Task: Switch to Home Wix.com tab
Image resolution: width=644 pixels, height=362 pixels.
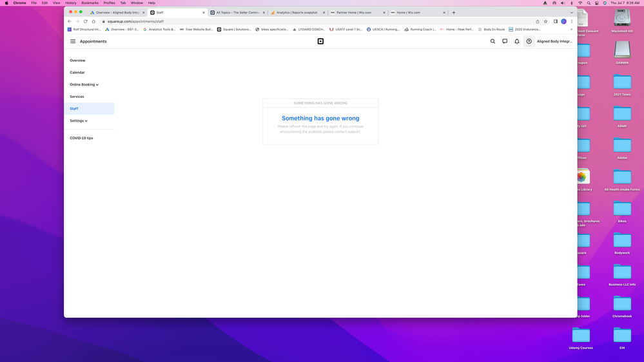Action: [417, 12]
